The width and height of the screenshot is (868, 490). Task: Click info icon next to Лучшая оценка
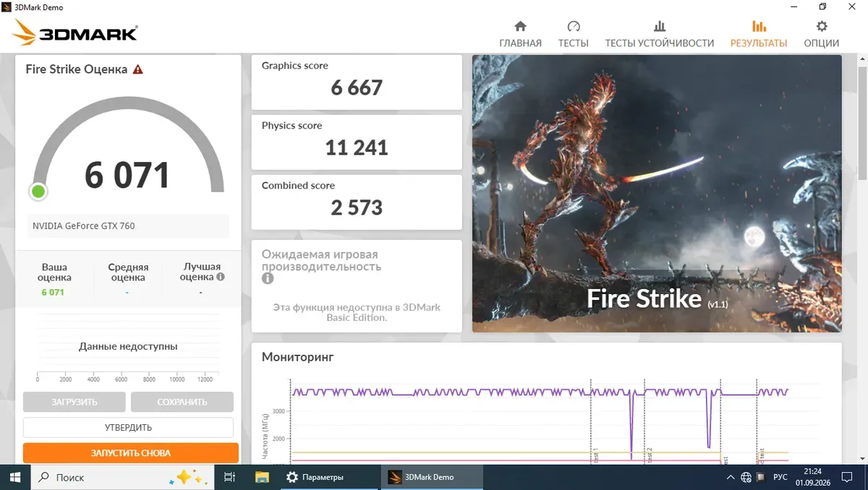coord(221,277)
